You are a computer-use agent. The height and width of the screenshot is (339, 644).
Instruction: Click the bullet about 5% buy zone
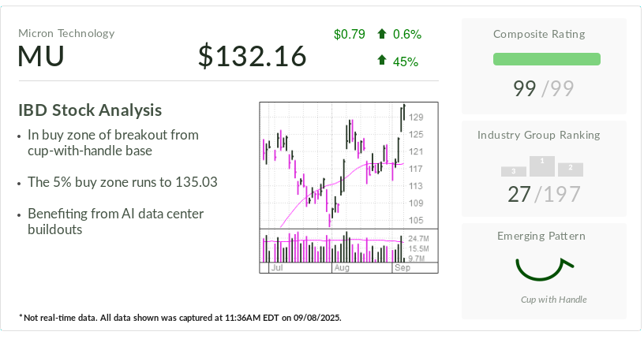pyautogui.click(x=122, y=182)
